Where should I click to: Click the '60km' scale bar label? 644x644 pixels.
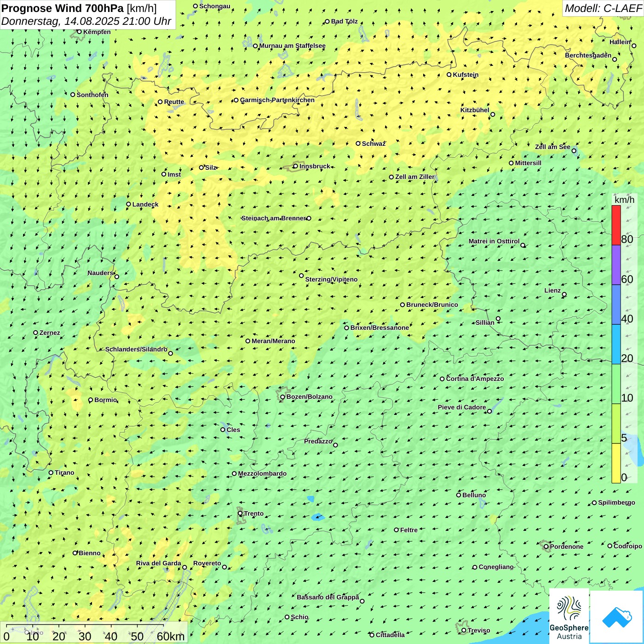(x=171, y=636)
